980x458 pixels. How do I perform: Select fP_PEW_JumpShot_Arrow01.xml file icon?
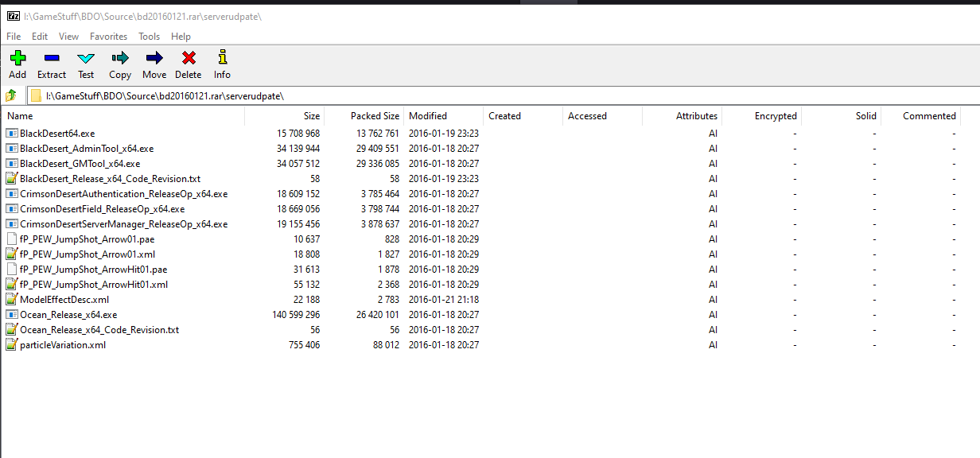click(11, 254)
